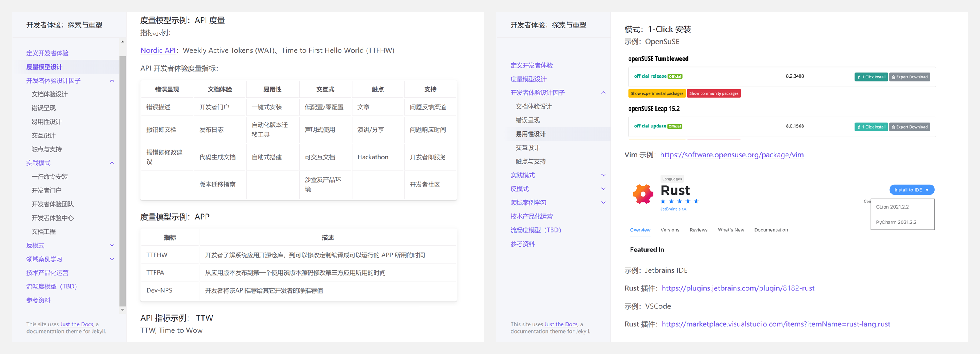Click Expert Download for Tumbleweed
980x354 pixels.
click(x=909, y=77)
